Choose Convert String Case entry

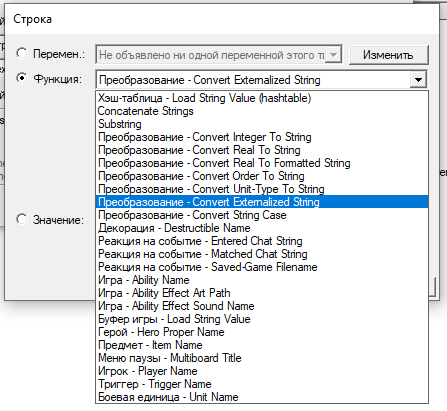262,215
